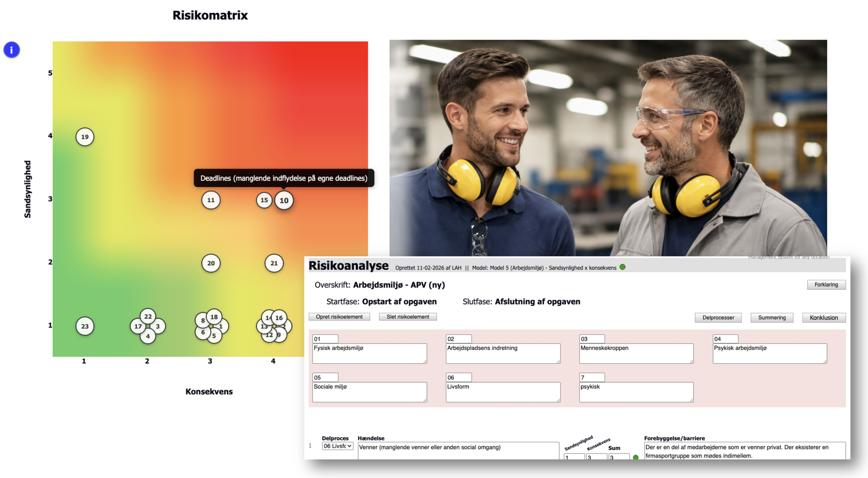Click the Hændelse field about Venner
The height and width of the screenshot is (478, 868).
(x=458, y=450)
